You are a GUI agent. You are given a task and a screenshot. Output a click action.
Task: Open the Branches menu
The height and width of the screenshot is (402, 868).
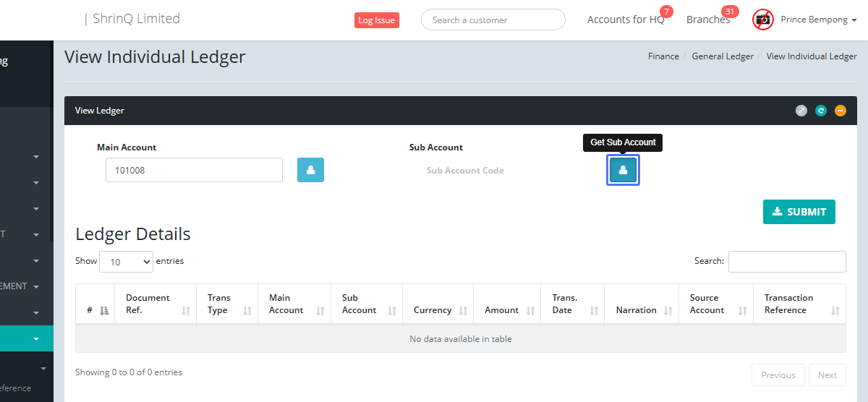point(708,20)
